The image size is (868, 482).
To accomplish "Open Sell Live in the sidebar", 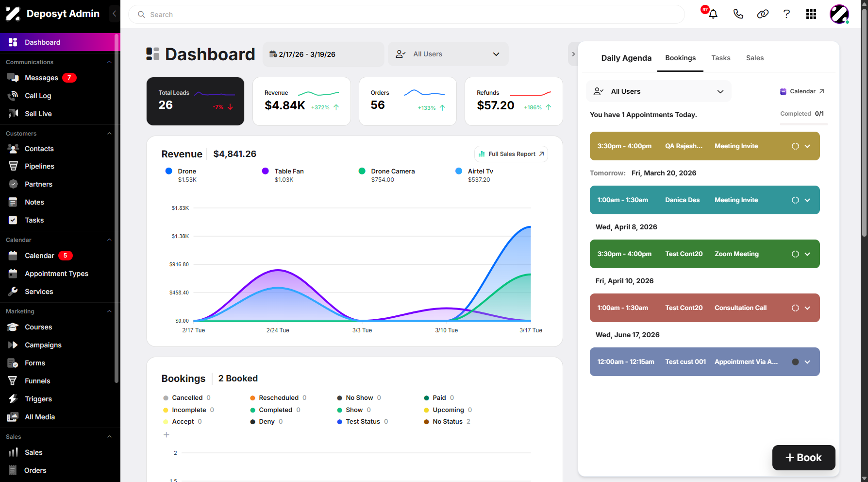I will pyautogui.click(x=38, y=114).
